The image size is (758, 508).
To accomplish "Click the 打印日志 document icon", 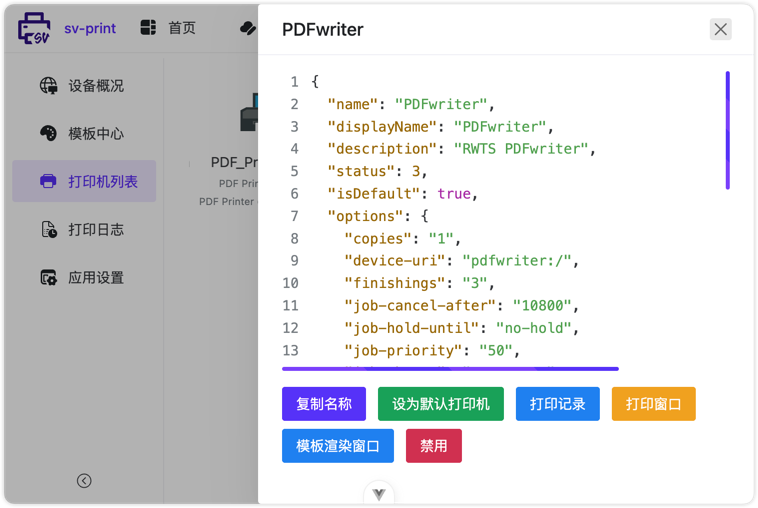I will tap(48, 230).
